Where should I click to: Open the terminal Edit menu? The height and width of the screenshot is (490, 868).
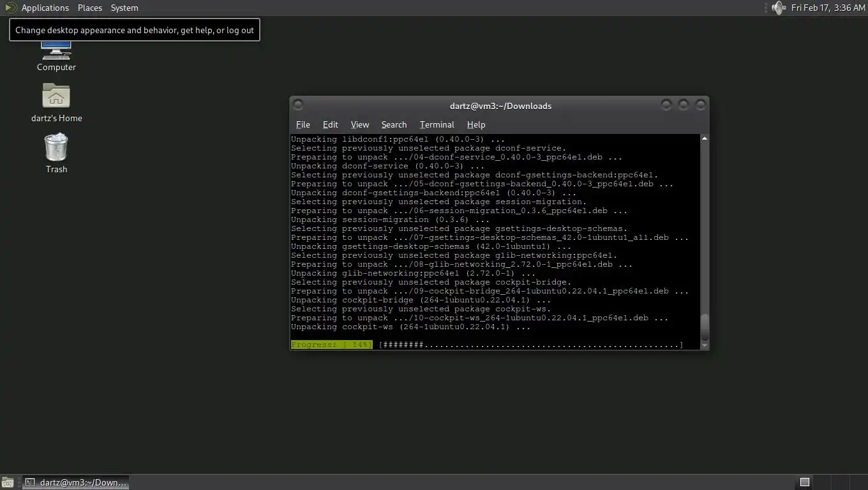coord(330,124)
